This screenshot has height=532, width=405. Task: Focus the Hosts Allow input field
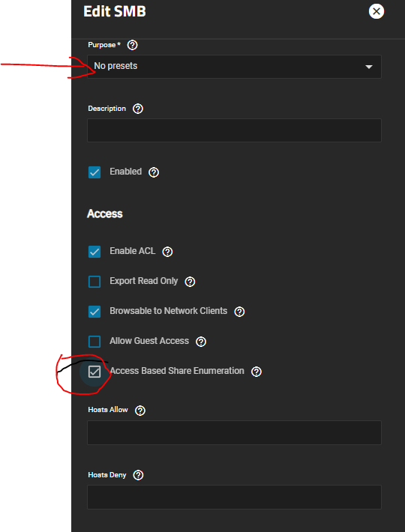(234, 432)
